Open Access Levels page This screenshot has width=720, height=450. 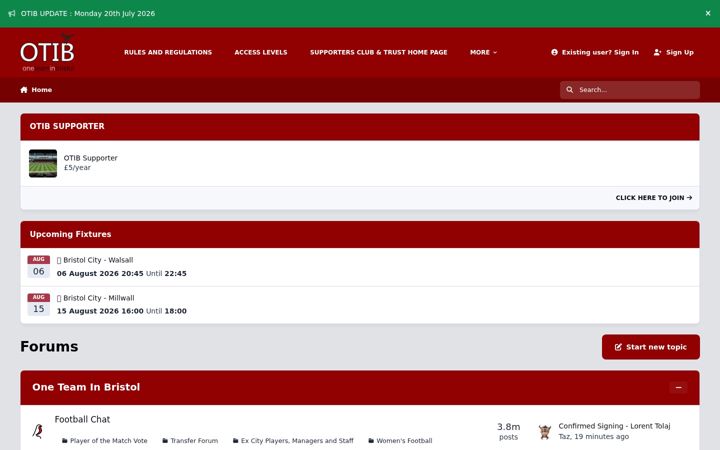pyautogui.click(x=261, y=52)
